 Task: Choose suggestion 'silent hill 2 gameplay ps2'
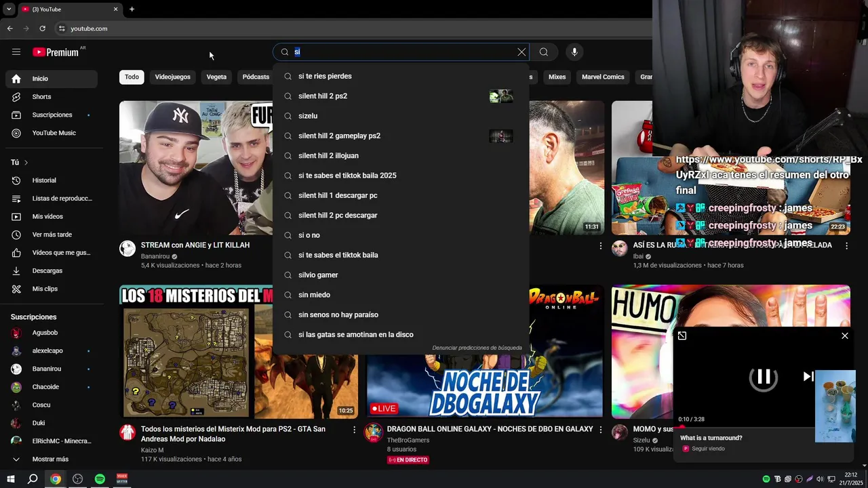tap(401, 136)
